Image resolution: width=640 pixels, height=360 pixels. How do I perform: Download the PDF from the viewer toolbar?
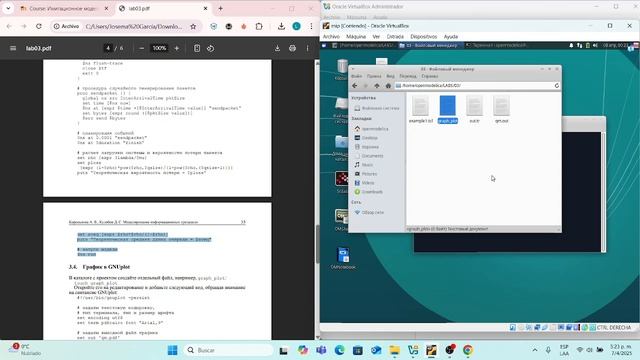pyautogui.click(x=277, y=48)
